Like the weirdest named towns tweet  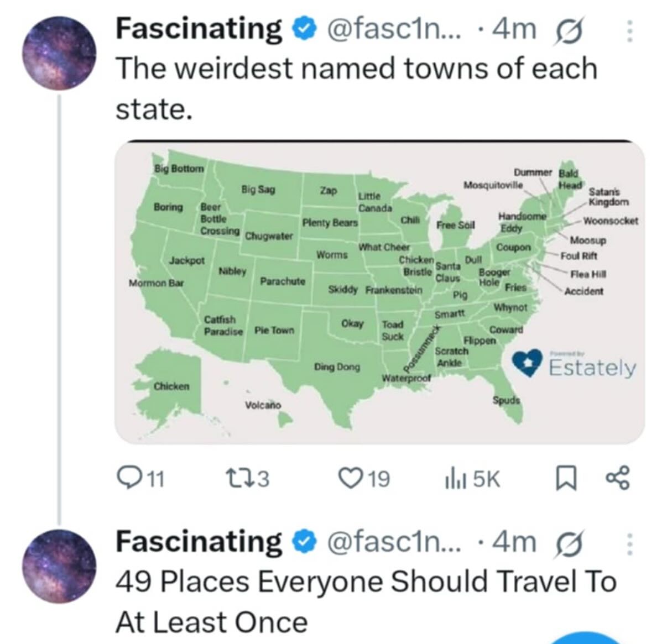[x=364, y=478]
